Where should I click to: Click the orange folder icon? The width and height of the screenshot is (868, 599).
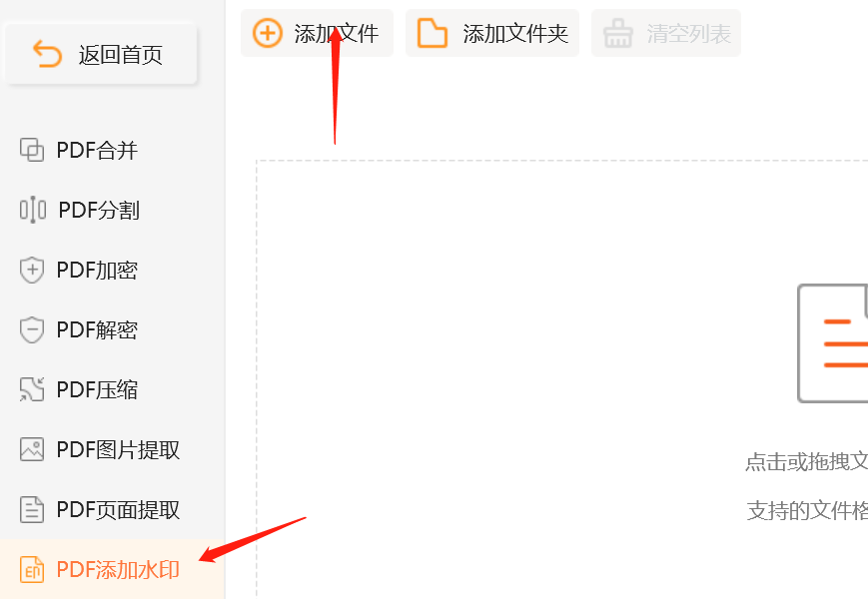(x=432, y=33)
